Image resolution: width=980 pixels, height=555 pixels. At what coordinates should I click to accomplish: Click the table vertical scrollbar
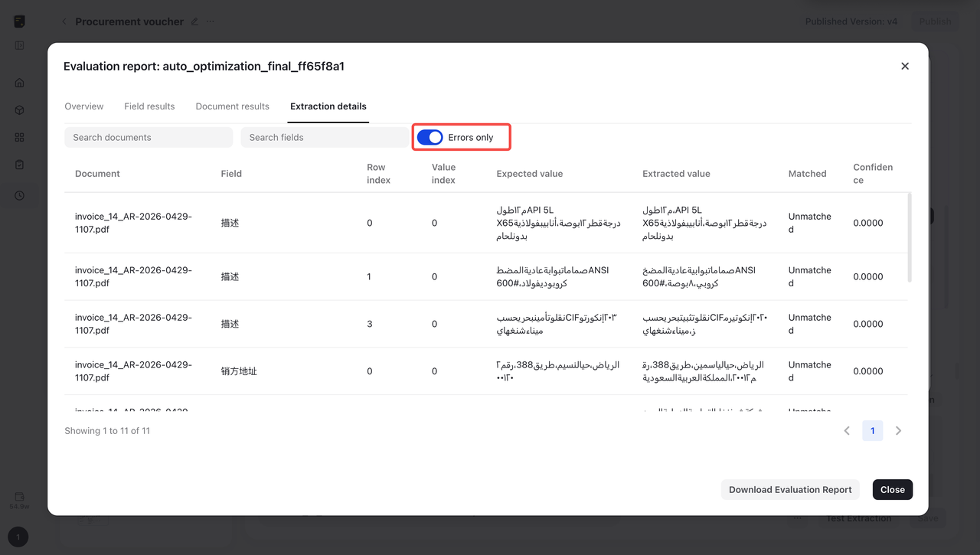[910, 237]
